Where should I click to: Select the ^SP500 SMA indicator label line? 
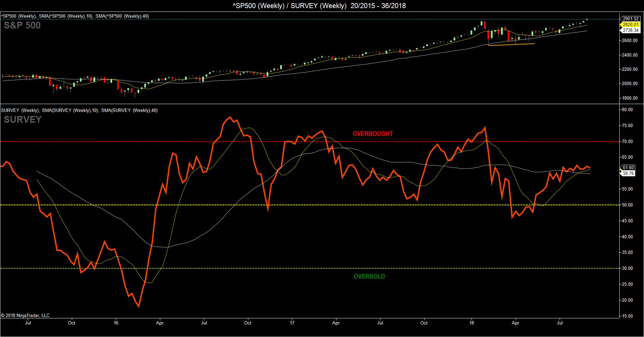tap(75, 16)
